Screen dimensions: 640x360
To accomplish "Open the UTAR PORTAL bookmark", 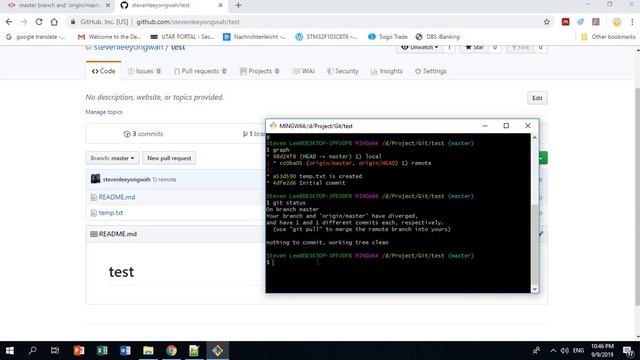I will pos(182,37).
